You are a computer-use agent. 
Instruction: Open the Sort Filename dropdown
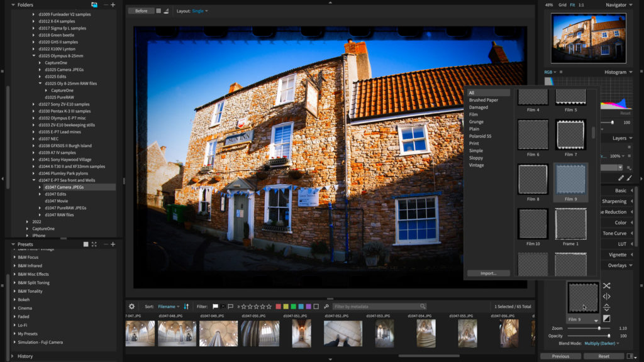[169, 307]
